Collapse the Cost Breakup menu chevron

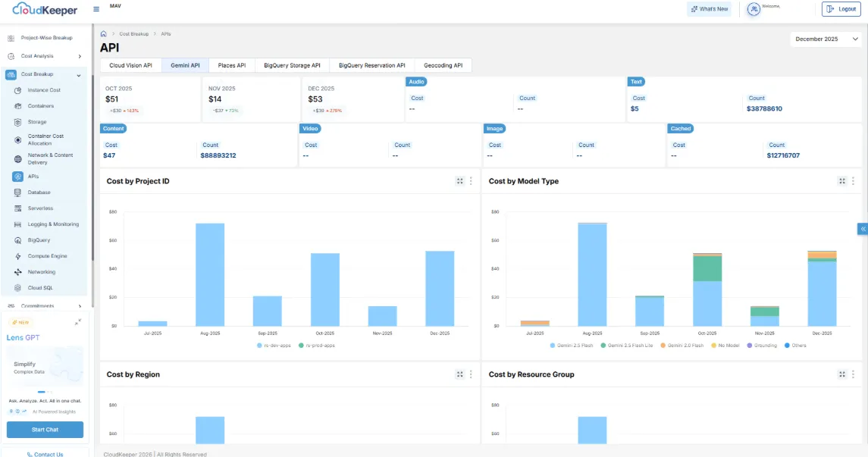click(79, 75)
